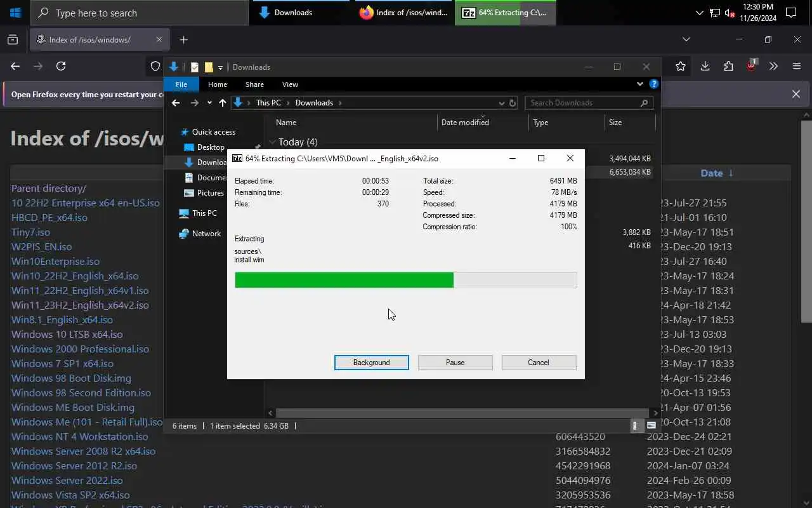Open the Downloads taskbar window
The width and height of the screenshot is (812, 508).
click(299, 13)
